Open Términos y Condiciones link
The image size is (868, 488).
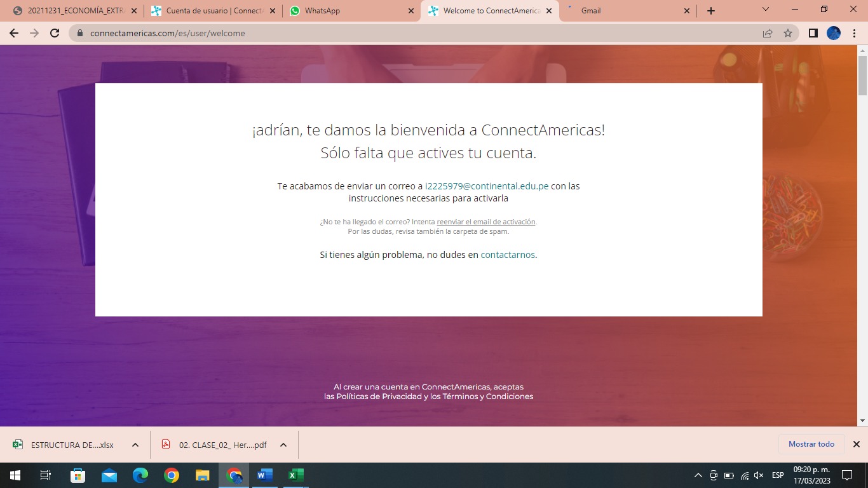(488, 396)
